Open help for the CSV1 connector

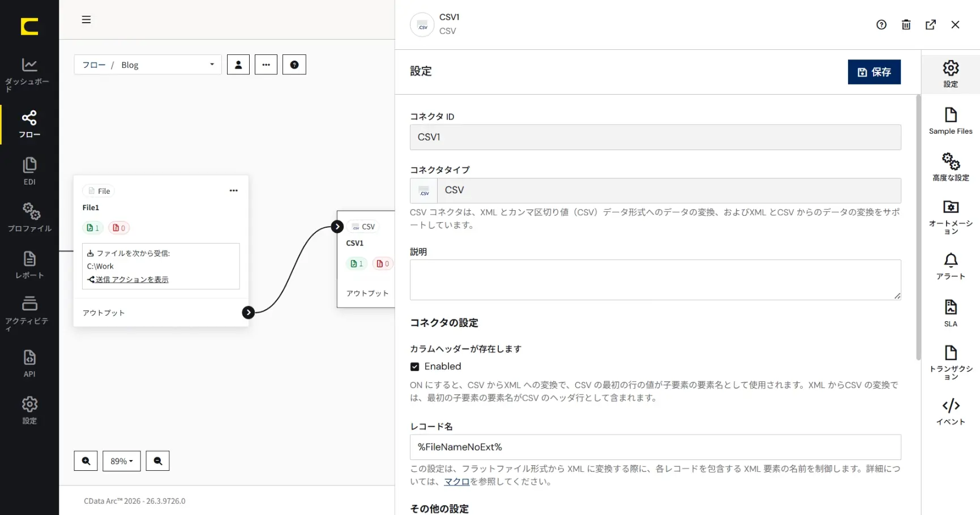tap(881, 25)
